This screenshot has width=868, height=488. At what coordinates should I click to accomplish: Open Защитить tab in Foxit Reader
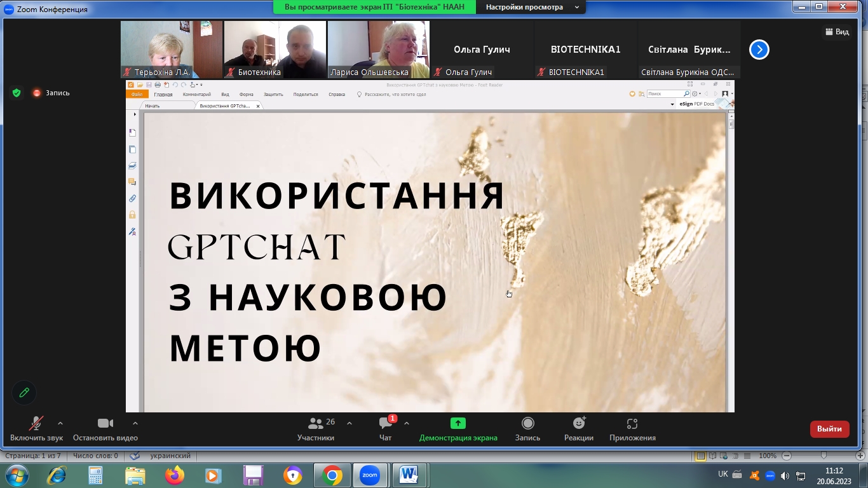point(273,94)
